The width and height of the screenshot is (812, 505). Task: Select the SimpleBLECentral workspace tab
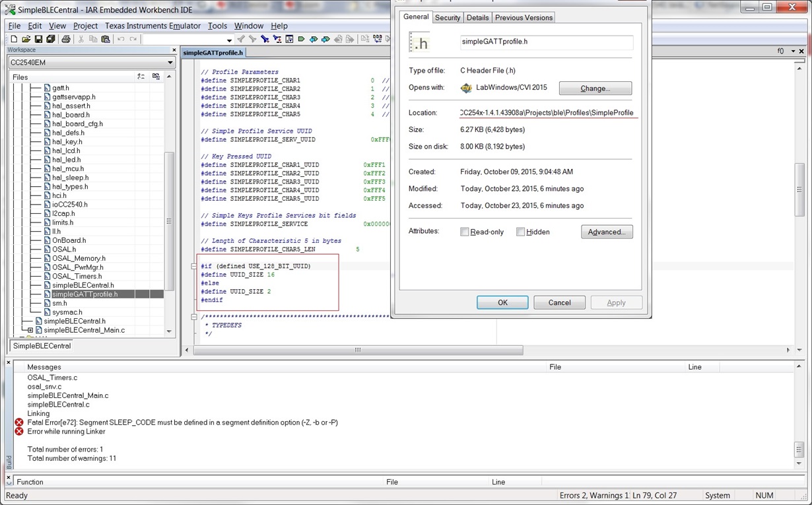tap(42, 346)
